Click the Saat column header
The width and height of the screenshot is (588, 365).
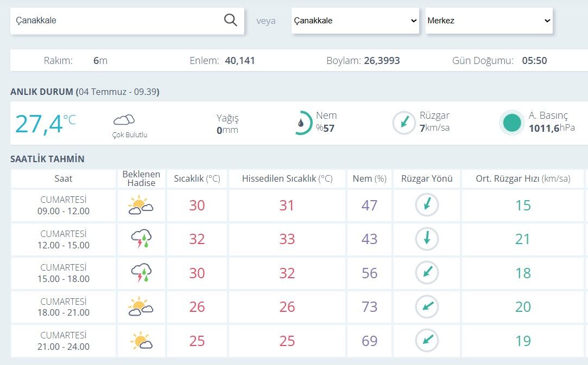coord(64,178)
